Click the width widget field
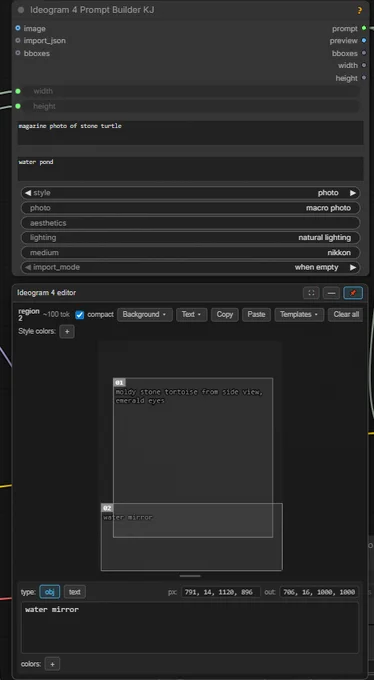 point(190,91)
